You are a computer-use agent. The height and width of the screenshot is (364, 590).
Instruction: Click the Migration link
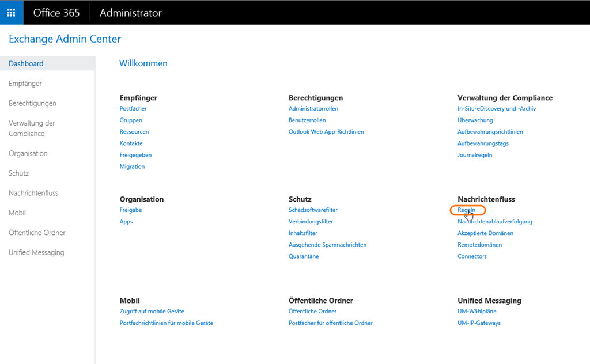pyautogui.click(x=132, y=166)
